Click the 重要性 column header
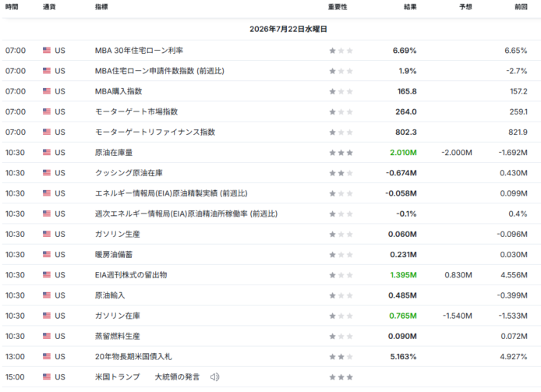The height and width of the screenshot is (392, 541). click(338, 7)
